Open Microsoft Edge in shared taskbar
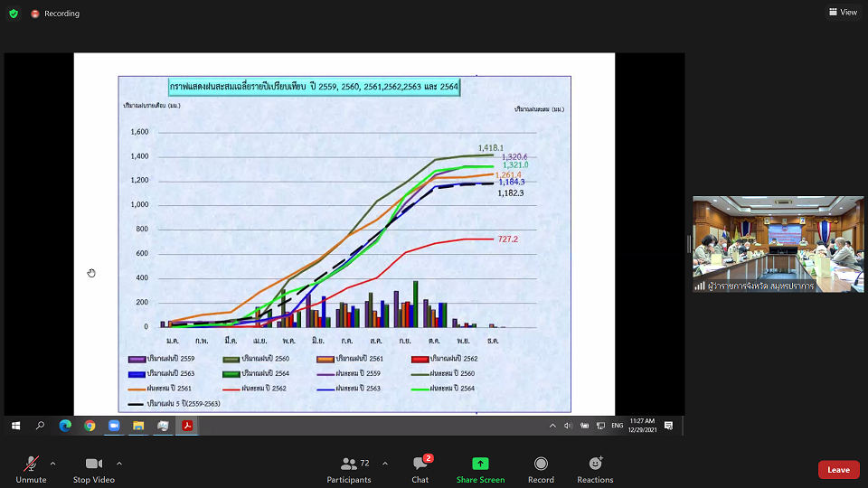The width and height of the screenshot is (868, 488). click(65, 426)
